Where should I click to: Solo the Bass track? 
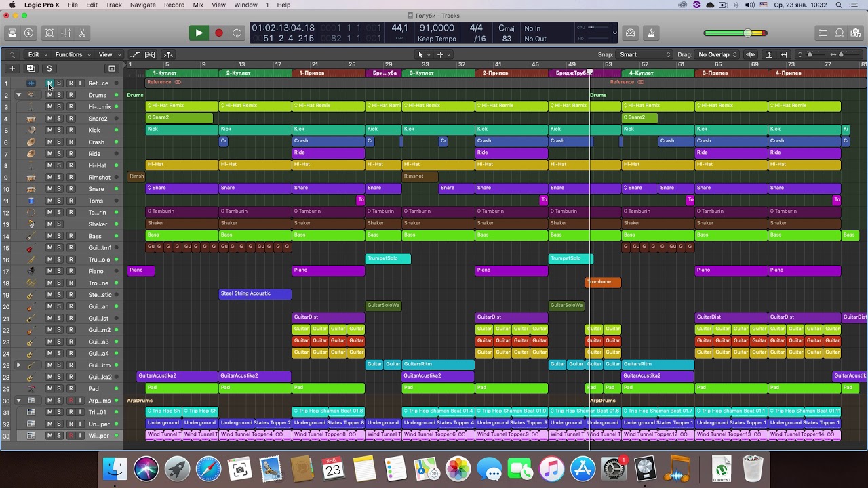(59, 236)
